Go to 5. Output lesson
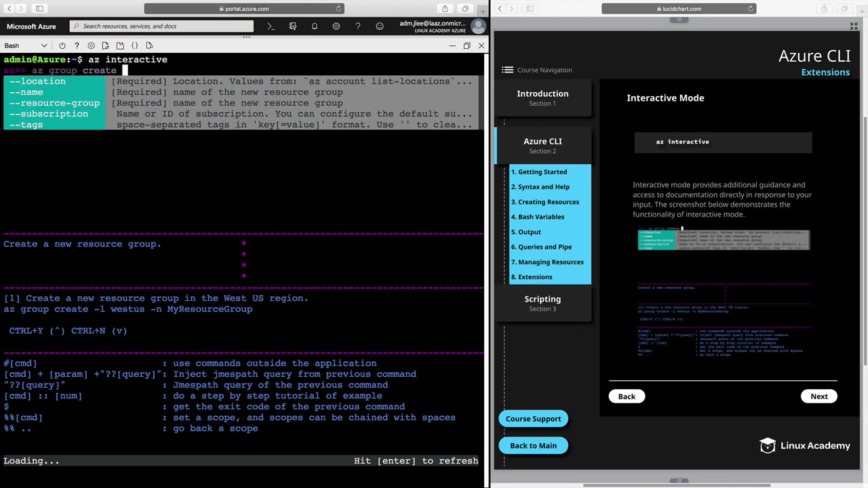The width and height of the screenshot is (868, 488). (x=526, y=232)
